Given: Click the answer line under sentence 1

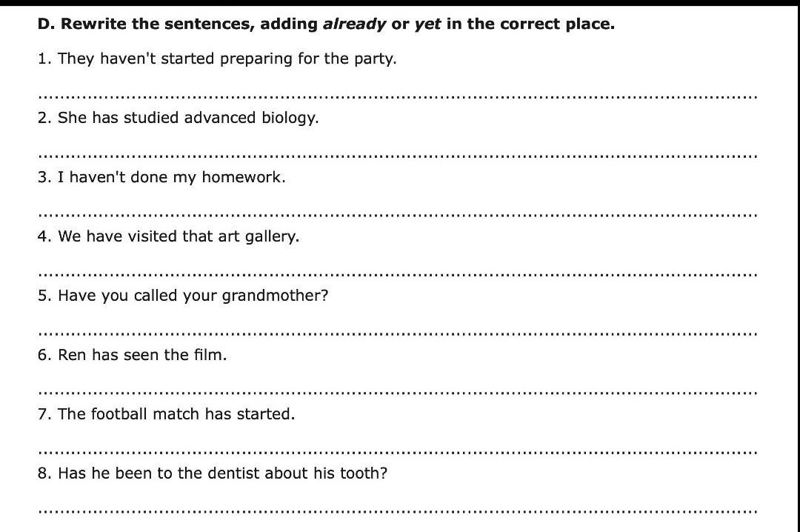Looking at the screenshot, I should [397, 96].
